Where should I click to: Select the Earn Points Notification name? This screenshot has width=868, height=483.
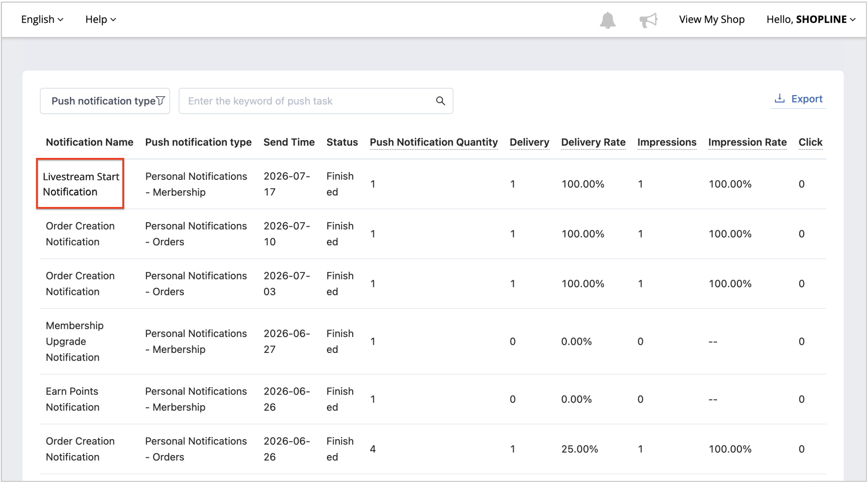click(x=73, y=399)
